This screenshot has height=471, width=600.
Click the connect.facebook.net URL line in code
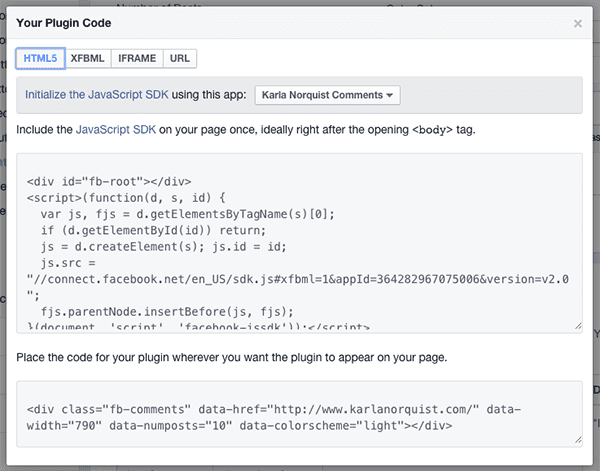(298, 279)
